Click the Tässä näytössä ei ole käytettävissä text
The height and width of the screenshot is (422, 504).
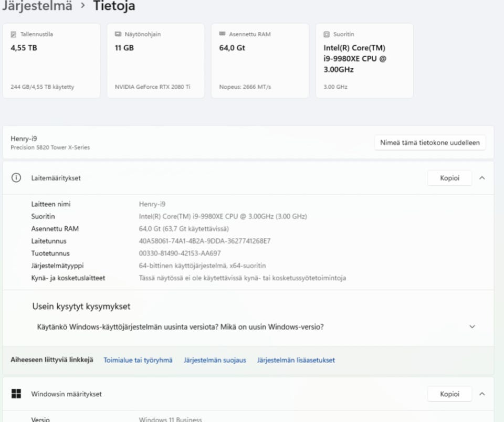pos(243,278)
